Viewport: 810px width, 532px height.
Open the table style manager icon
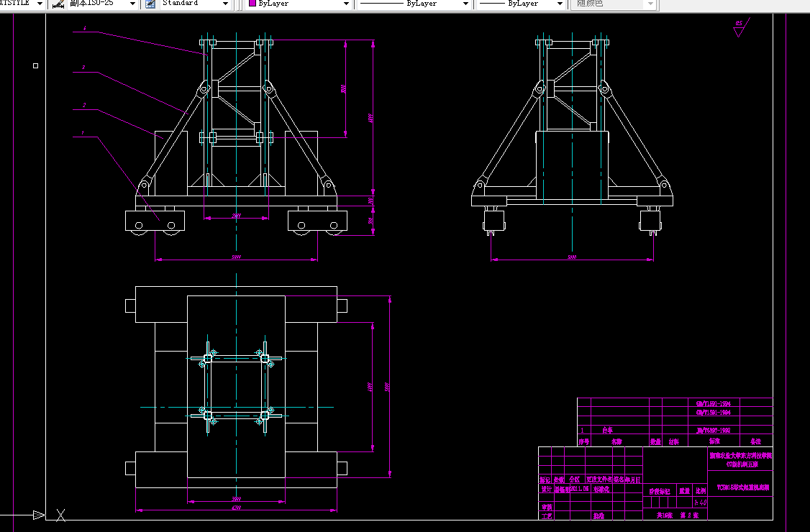point(150,3)
